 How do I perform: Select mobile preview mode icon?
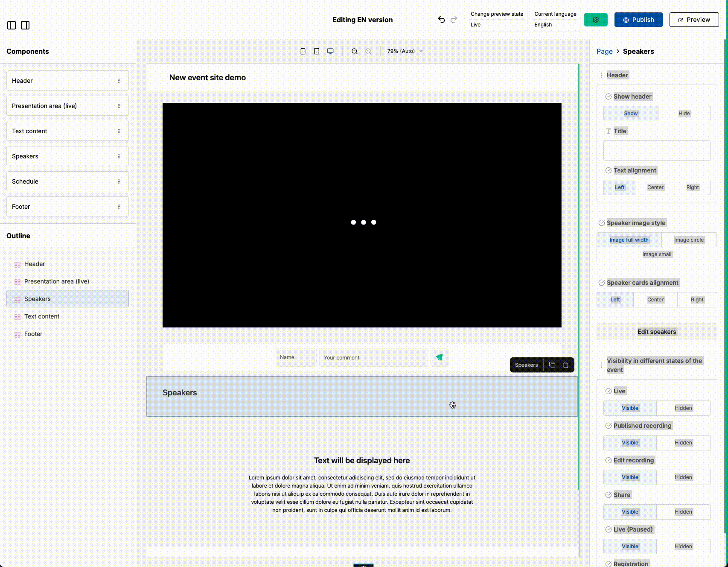pyautogui.click(x=303, y=51)
